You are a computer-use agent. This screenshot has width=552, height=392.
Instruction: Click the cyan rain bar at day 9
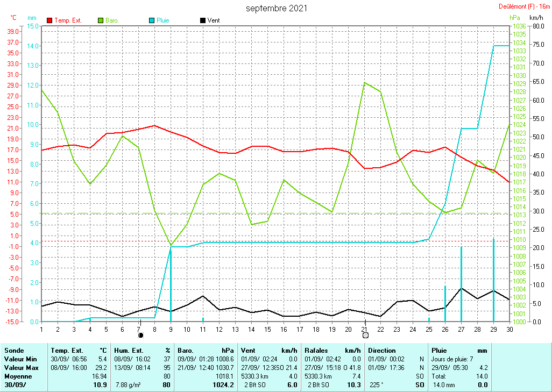171,284
